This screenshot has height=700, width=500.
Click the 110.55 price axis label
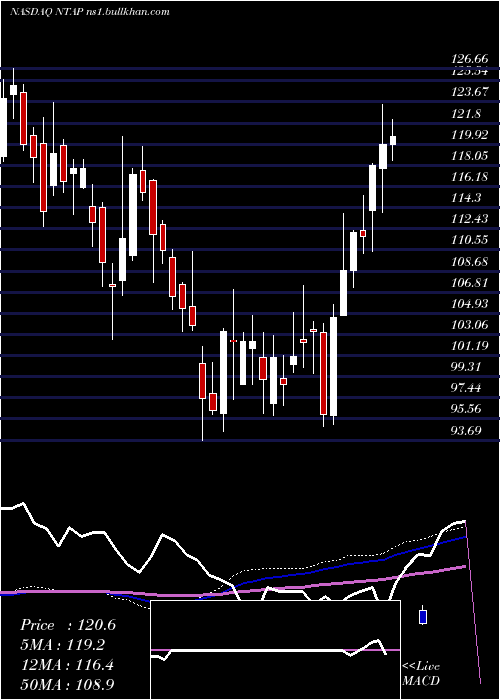tap(469, 240)
